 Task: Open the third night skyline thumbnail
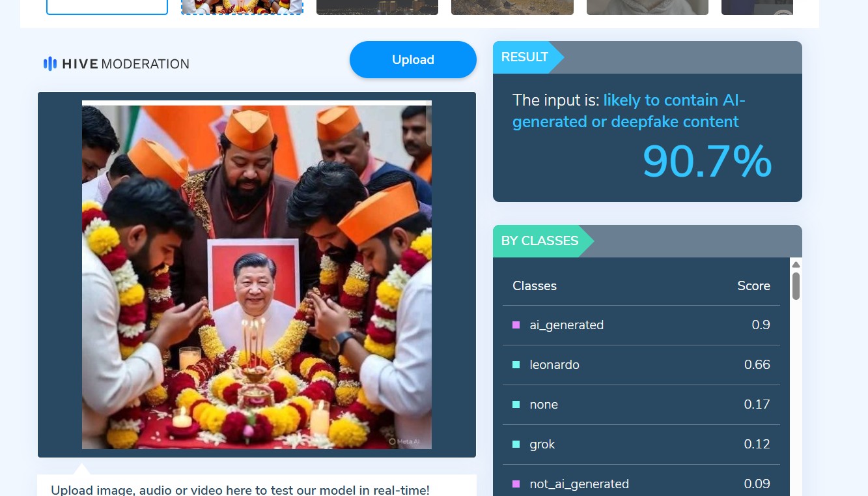point(377,7)
